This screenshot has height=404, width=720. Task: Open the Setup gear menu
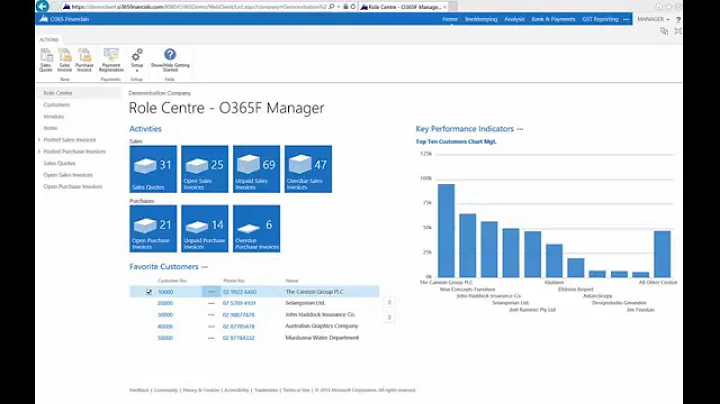pos(137,60)
